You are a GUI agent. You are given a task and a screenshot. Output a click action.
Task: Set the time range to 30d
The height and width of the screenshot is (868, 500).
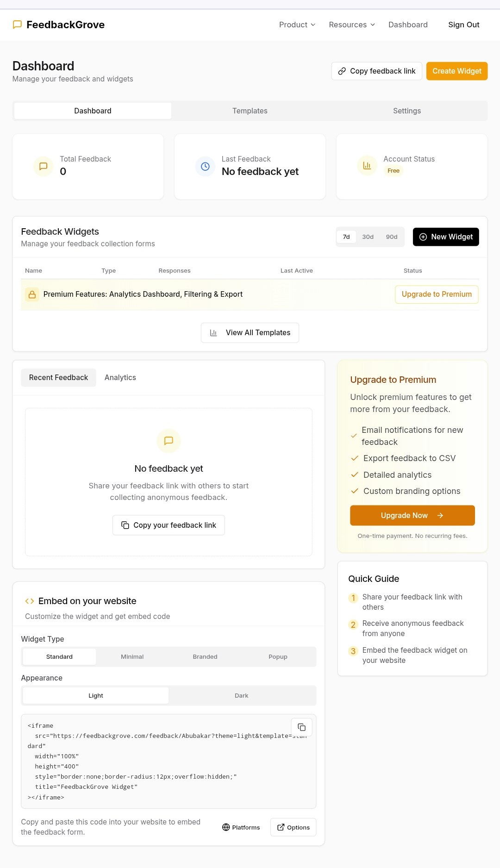click(368, 237)
